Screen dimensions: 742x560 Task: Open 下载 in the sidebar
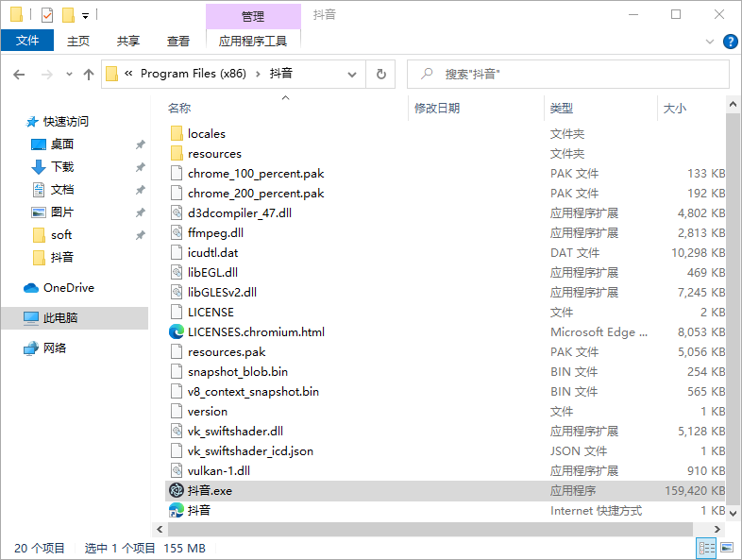pyautogui.click(x=62, y=167)
